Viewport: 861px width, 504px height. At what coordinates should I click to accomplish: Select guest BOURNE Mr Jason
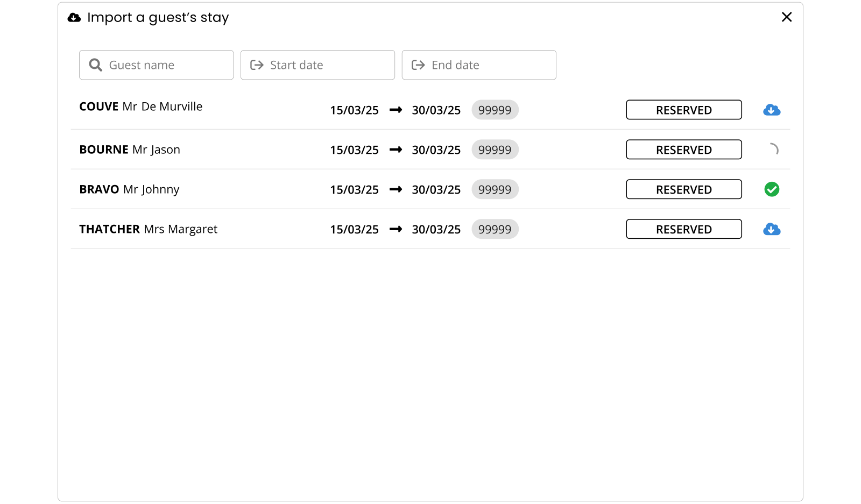click(x=130, y=150)
